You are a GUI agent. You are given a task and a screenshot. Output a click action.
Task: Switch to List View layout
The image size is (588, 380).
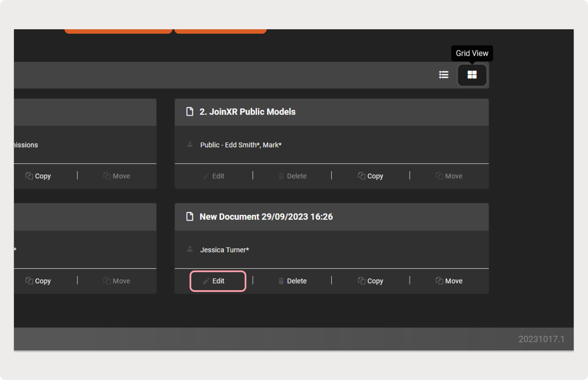point(444,75)
